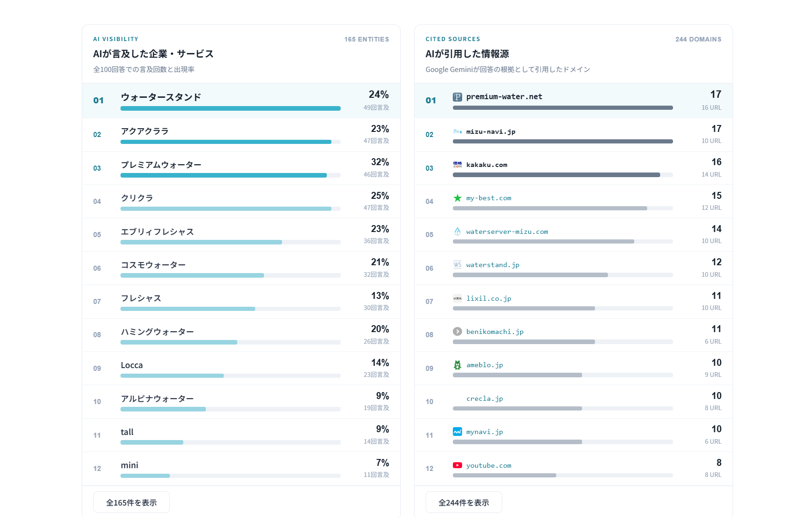The image size is (812, 518).
Task: Click the benikomachi.jp gray arrow icon
Action: [x=457, y=332]
